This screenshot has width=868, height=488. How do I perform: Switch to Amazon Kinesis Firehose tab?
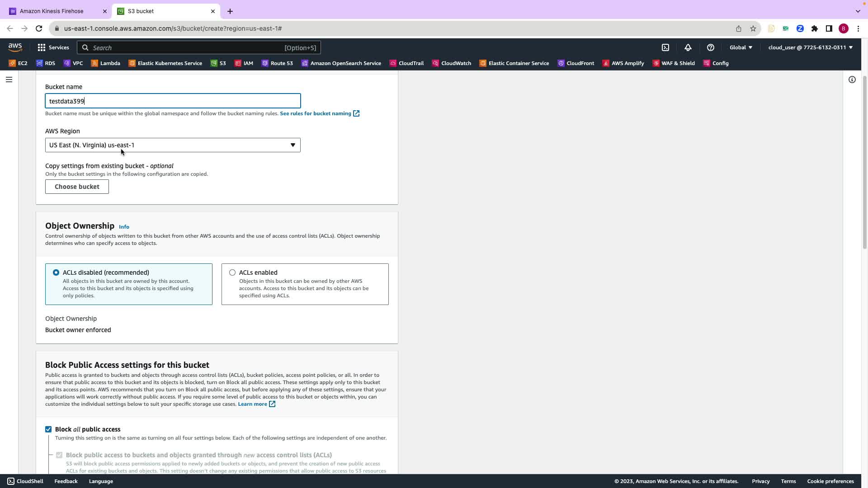[52, 11]
